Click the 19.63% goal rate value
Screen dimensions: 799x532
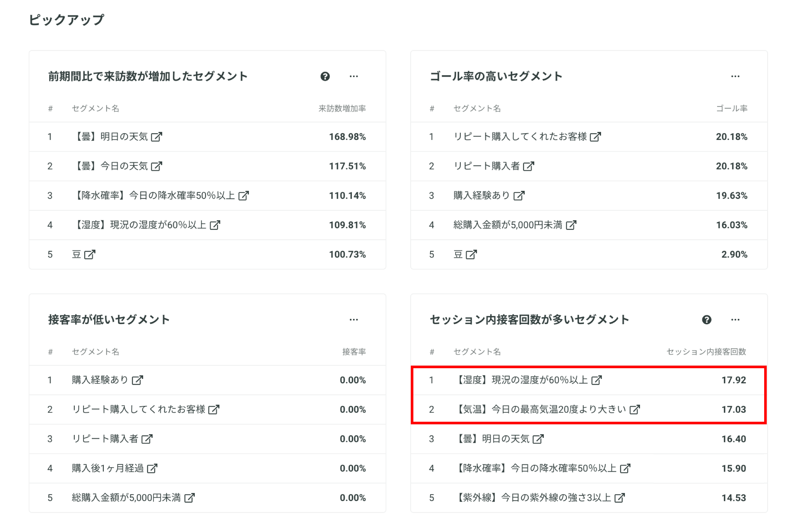pyautogui.click(x=731, y=196)
